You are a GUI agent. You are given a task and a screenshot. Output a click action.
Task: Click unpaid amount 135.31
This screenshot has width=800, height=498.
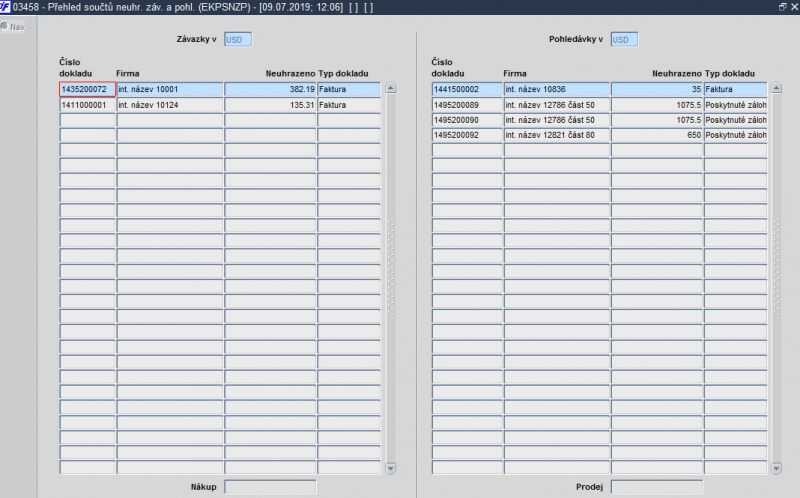tap(270, 105)
